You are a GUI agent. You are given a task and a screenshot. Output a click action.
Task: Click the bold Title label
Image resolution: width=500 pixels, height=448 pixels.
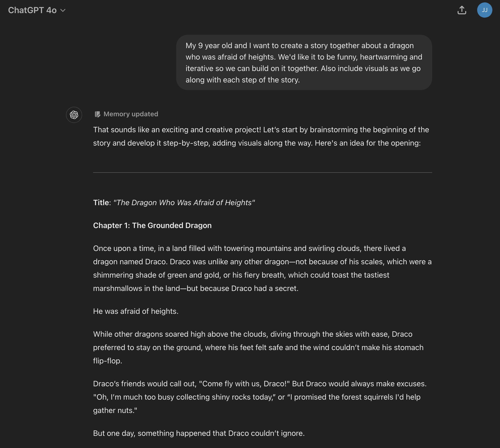(101, 203)
